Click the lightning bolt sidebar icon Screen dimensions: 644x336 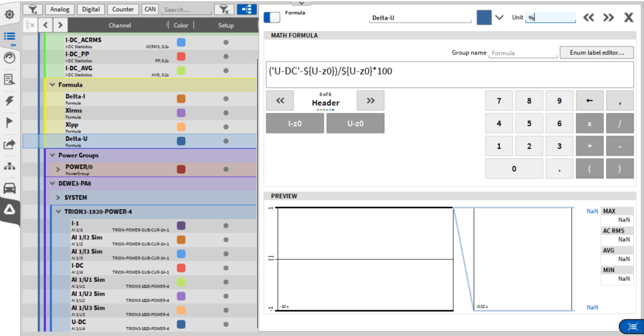[x=9, y=101]
